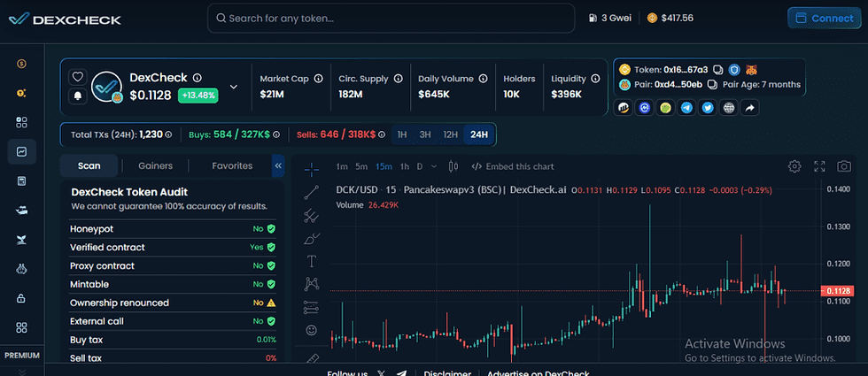Take a chart snapshot with camera icon
868x376 pixels.
(x=843, y=166)
